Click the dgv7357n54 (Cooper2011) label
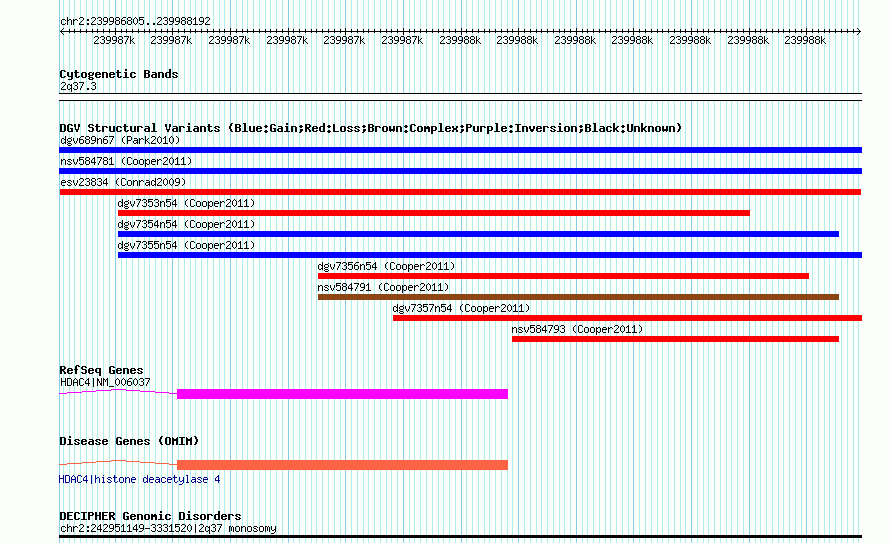This screenshot has height=543, width=890. tap(461, 308)
